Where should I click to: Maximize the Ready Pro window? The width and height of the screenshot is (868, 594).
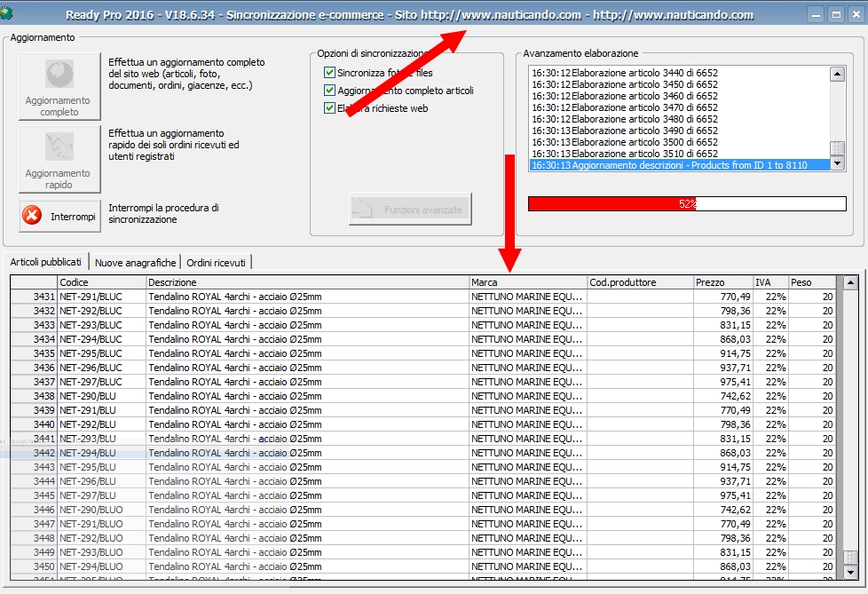click(836, 15)
